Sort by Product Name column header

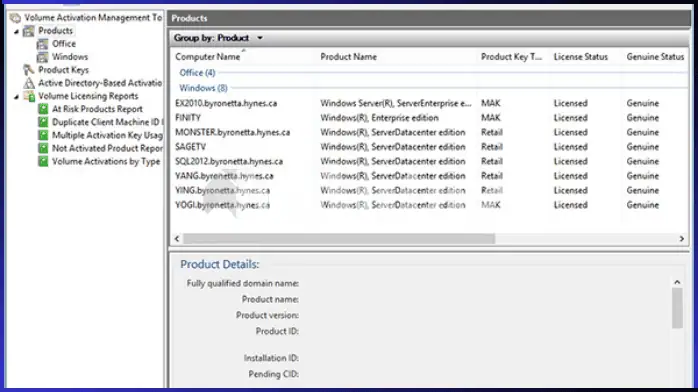(349, 57)
